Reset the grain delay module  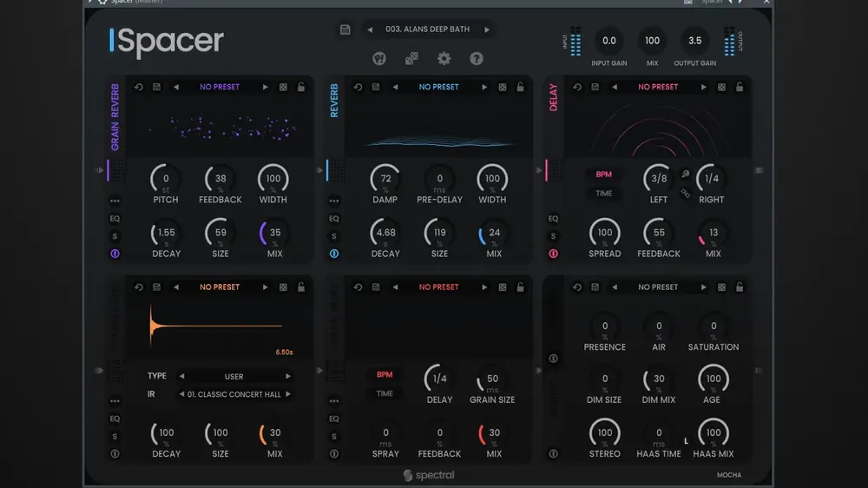358,287
